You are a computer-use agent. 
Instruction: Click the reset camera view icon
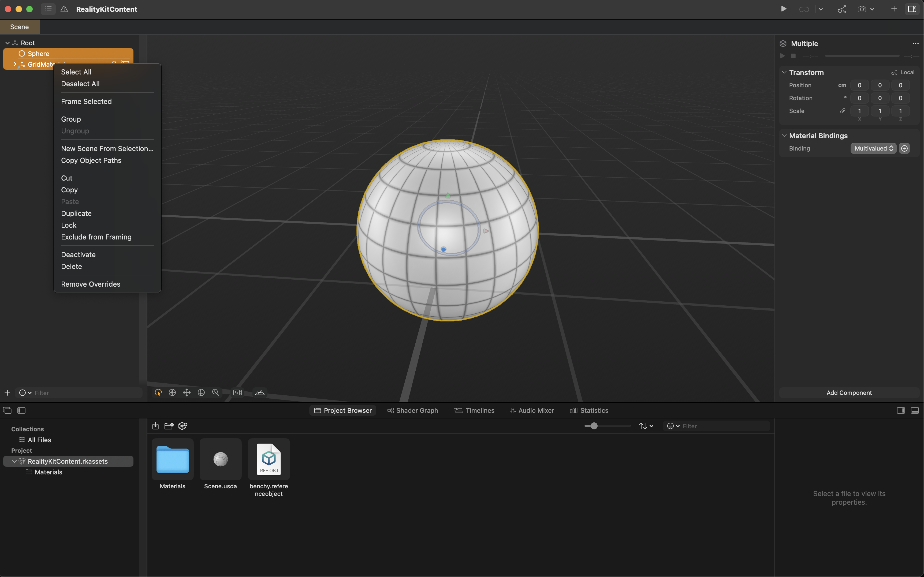click(x=237, y=393)
